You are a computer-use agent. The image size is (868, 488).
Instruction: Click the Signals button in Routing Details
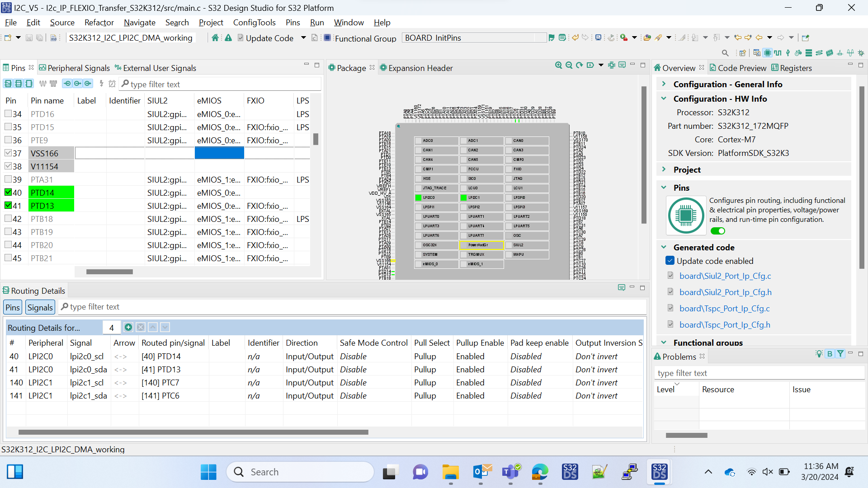[x=40, y=307]
